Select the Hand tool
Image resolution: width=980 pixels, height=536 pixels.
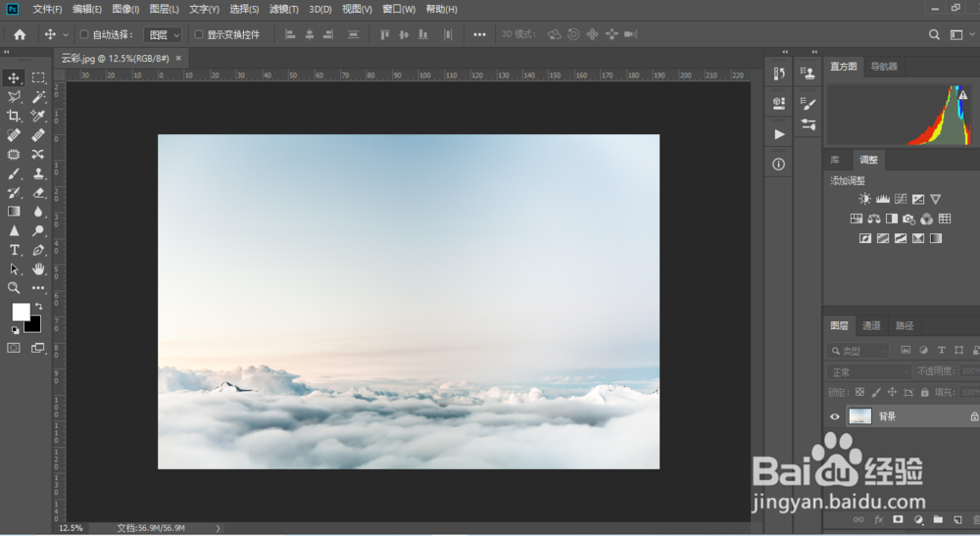[38, 269]
